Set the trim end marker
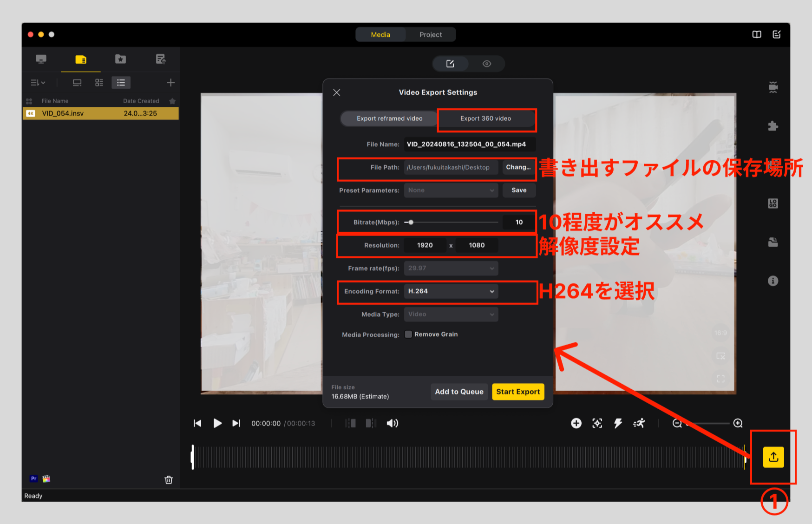Image resolution: width=812 pixels, height=524 pixels. coord(370,423)
